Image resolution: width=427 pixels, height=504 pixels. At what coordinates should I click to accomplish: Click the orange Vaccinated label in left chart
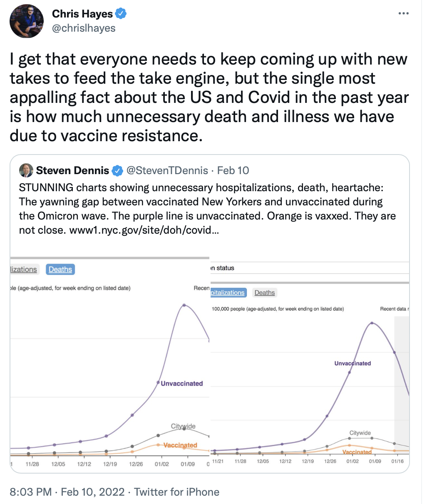point(180,445)
